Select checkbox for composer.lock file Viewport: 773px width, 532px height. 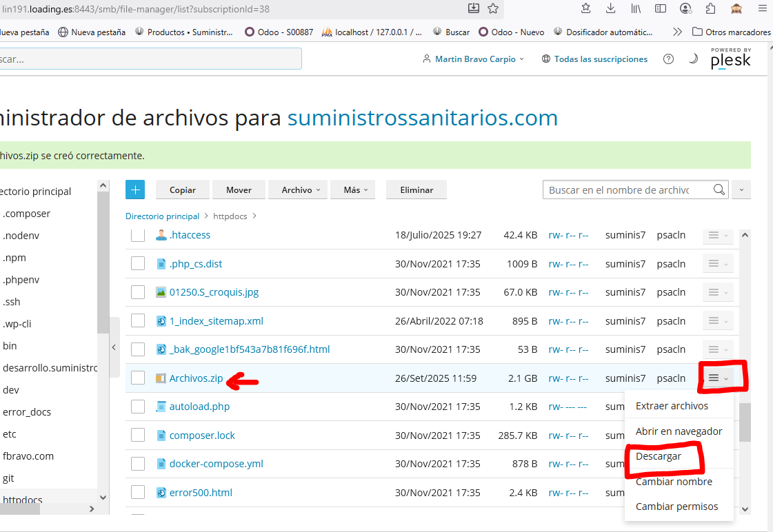pyautogui.click(x=138, y=436)
